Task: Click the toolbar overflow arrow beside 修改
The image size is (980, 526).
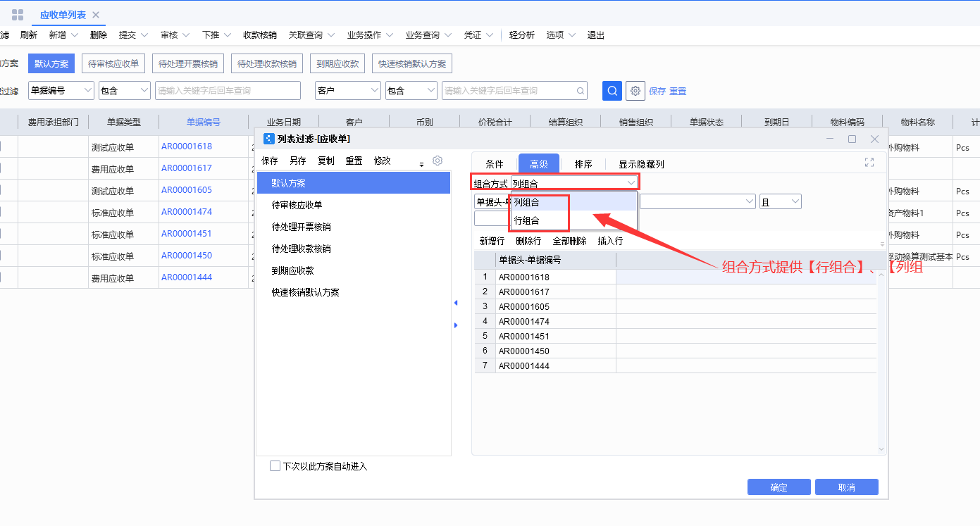Action: [x=422, y=164]
